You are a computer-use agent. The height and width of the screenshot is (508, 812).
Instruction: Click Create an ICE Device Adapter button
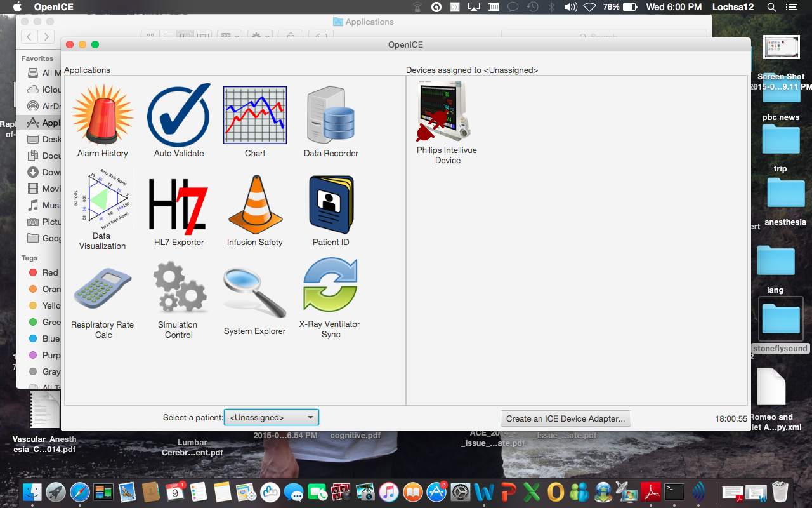[566, 418]
